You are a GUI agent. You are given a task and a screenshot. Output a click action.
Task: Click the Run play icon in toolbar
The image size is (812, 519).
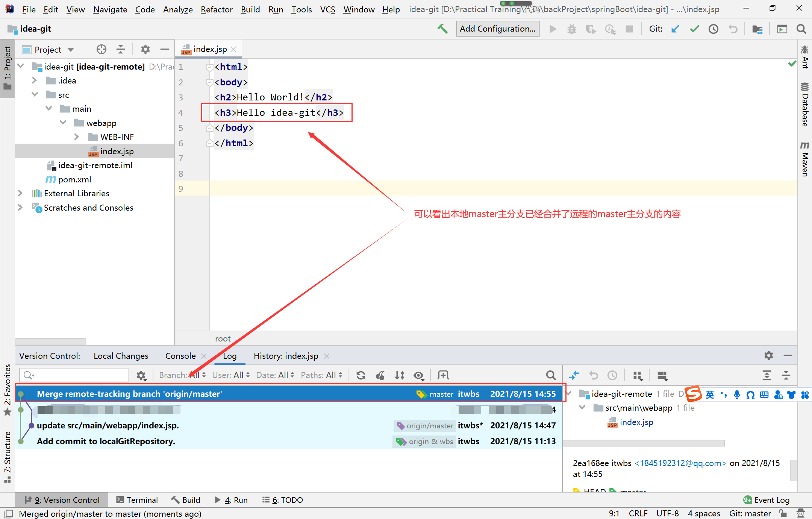[x=553, y=29]
